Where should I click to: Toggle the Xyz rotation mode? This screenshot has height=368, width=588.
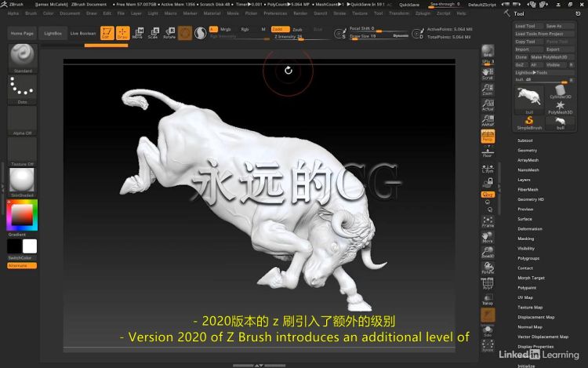coord(488,195)
